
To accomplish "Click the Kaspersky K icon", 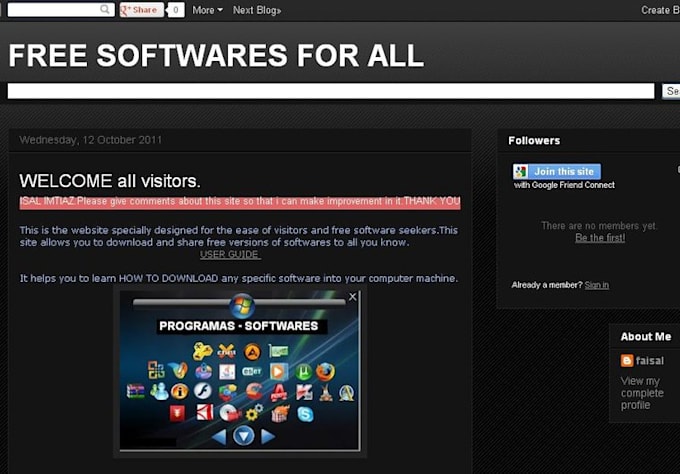I will [x=304, y=392].
